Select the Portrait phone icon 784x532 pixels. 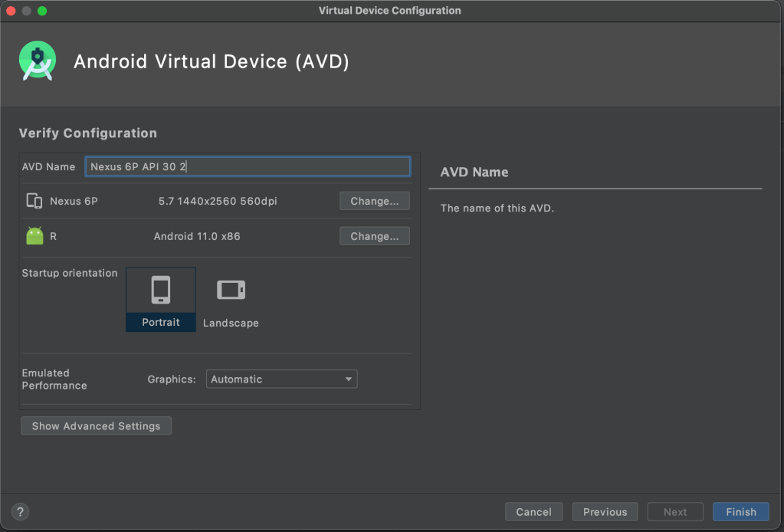pyautogui.click(x=161, y=291)
